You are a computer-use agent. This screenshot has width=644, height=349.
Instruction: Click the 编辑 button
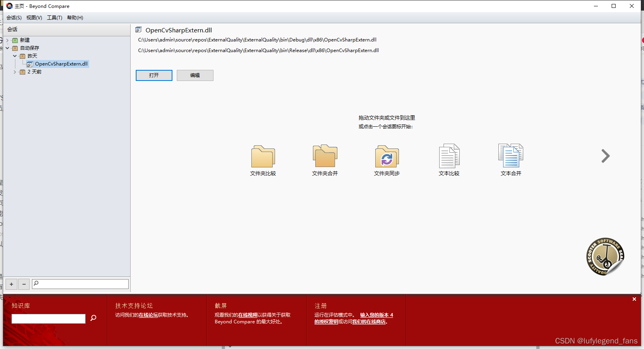[195, 75]
